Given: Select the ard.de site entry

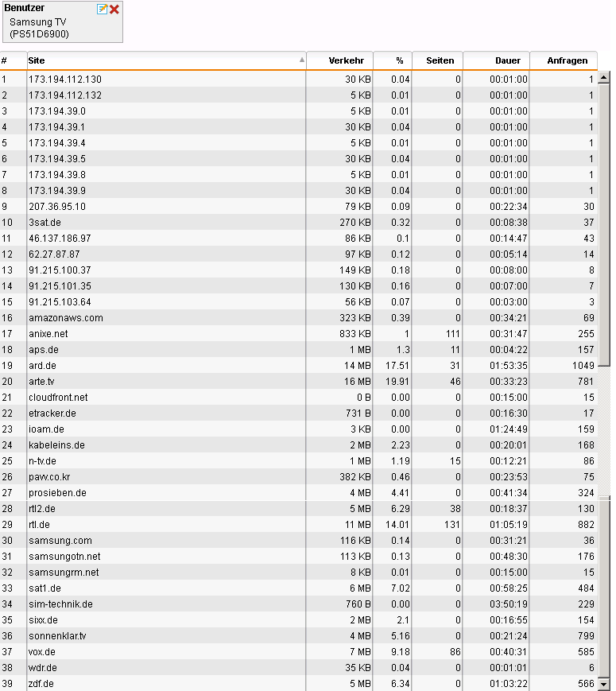Looking at the screenshot, I should 42,365.
